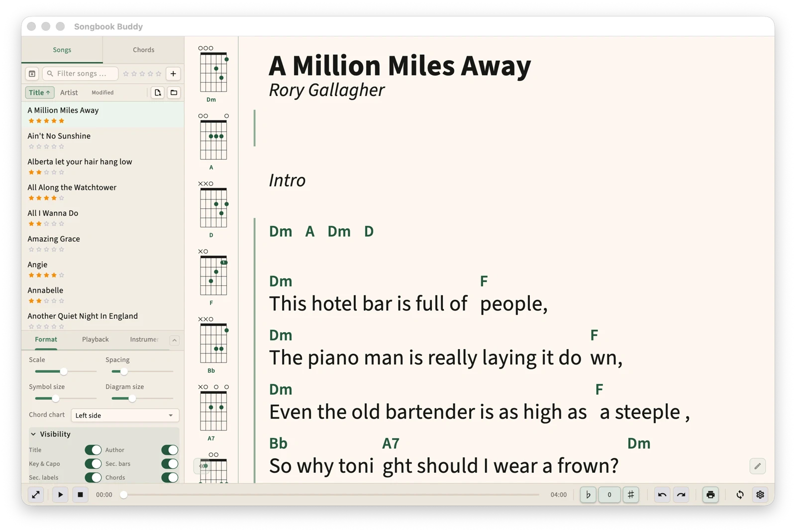Click the transpose value 0 box
This screenshot has height=532, width=796.
tap(609, 495)
